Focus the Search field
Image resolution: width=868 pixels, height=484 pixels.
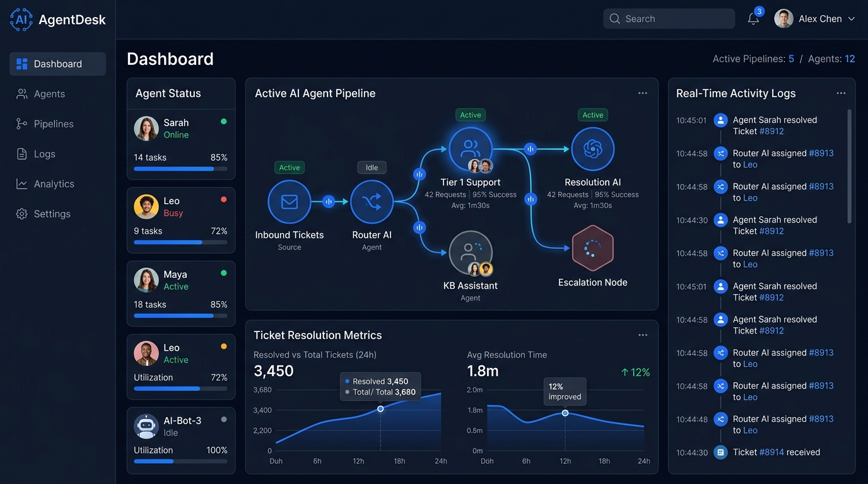(x=669, y=19)
